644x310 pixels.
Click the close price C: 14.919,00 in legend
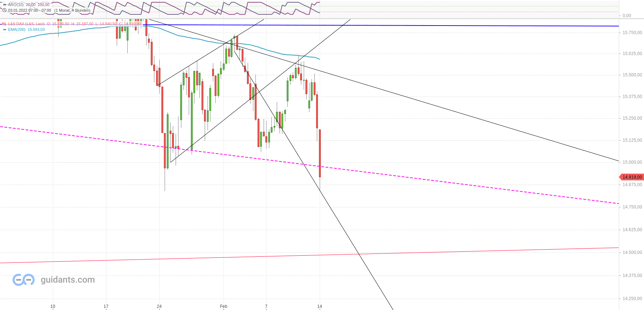click(130, 24)
